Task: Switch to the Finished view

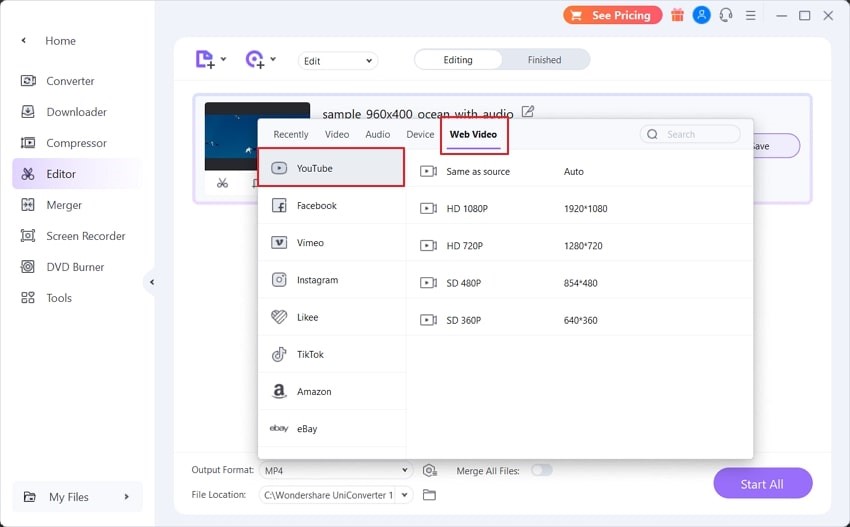Action: click(544, 60)
